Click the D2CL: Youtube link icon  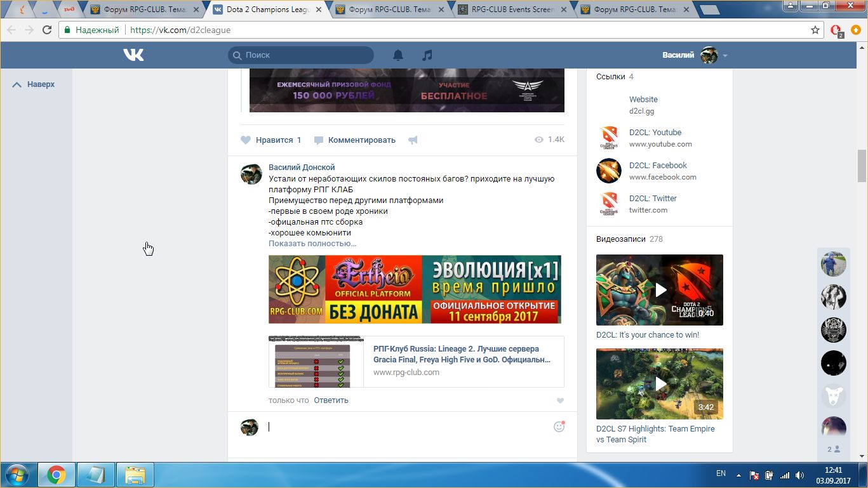click(x=609, y=138)
